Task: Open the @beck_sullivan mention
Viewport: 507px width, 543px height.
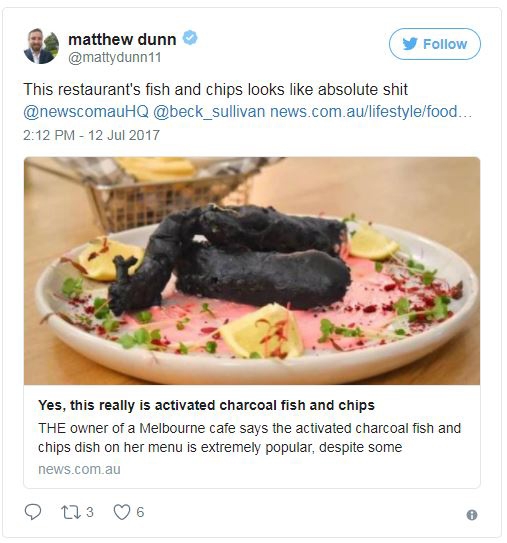Action: tap(209, 112)
